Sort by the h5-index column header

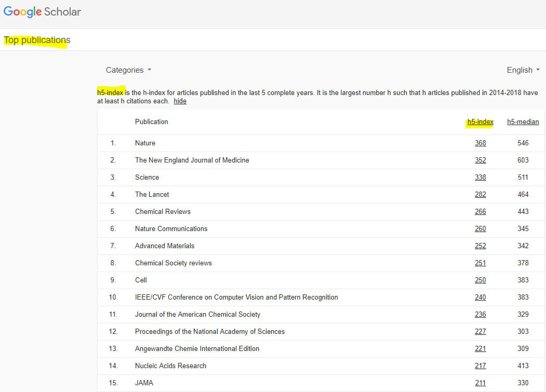[480, 122]
